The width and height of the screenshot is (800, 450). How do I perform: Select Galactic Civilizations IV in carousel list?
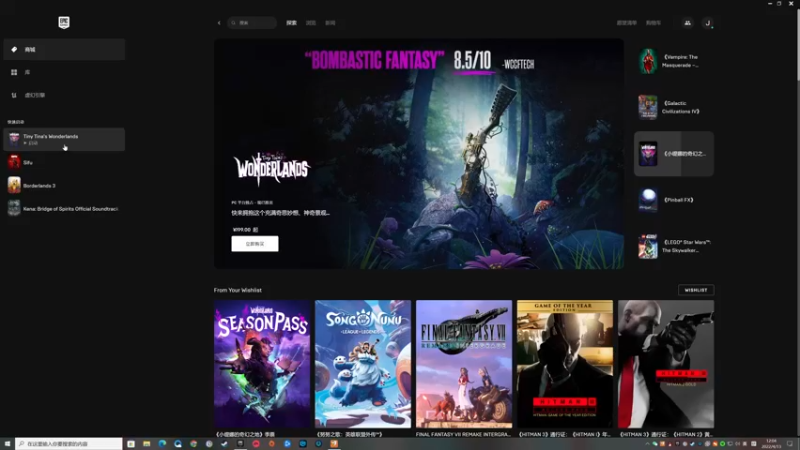tap(674, 107)
